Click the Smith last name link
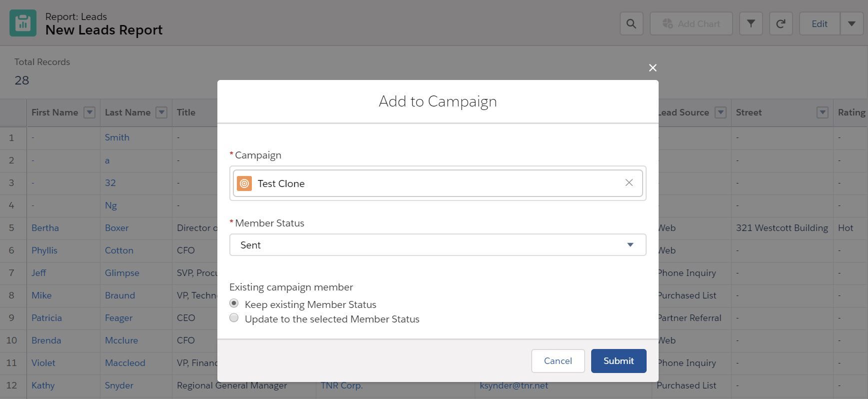The image size is (868, 399). pos(117,137)
